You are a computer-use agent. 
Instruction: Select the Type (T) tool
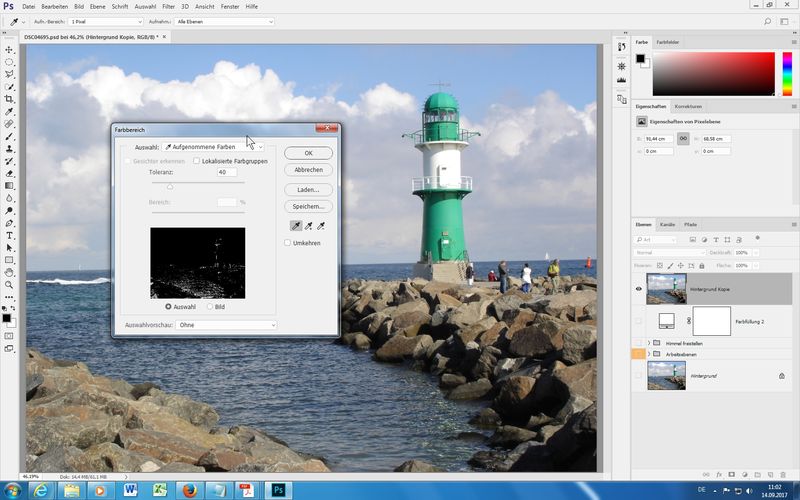click(9, 235)
